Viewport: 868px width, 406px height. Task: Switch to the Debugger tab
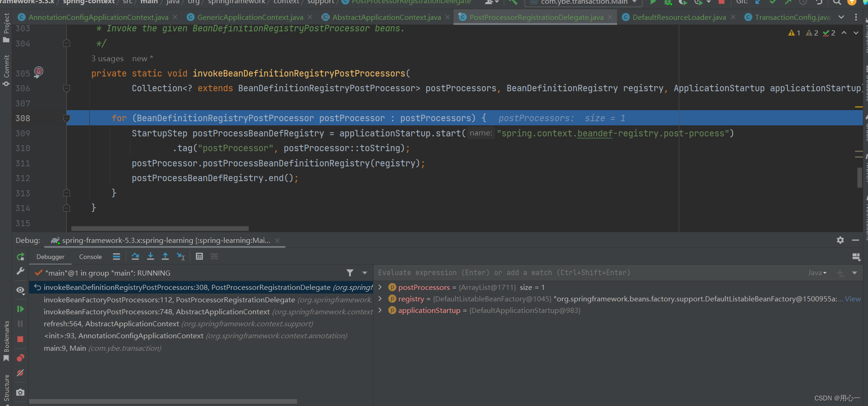coord(51,257)
